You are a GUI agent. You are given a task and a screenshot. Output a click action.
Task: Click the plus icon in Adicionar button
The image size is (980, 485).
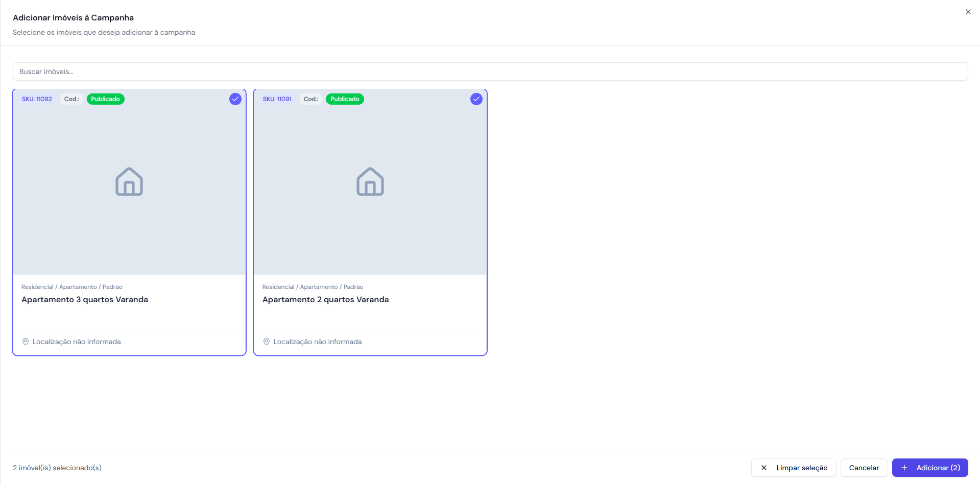pos(904,468)
